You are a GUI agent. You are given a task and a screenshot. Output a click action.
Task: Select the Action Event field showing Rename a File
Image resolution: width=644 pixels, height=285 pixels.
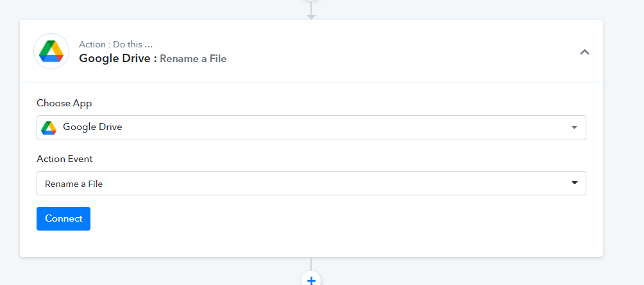311,183
